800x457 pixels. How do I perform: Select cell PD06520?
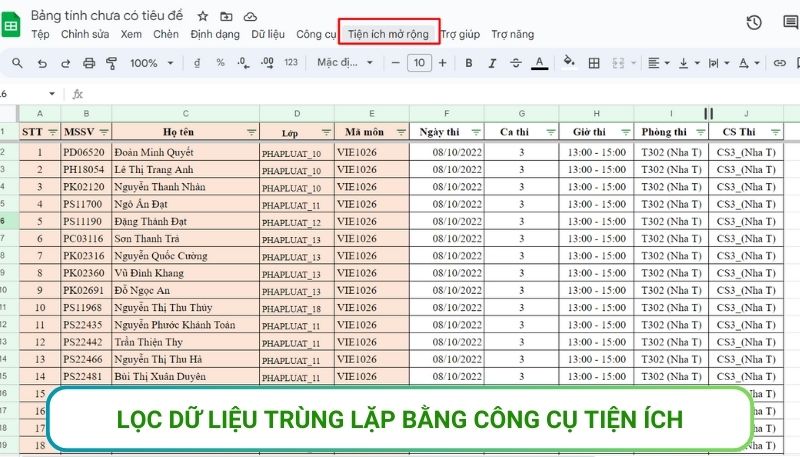(86, 153)
